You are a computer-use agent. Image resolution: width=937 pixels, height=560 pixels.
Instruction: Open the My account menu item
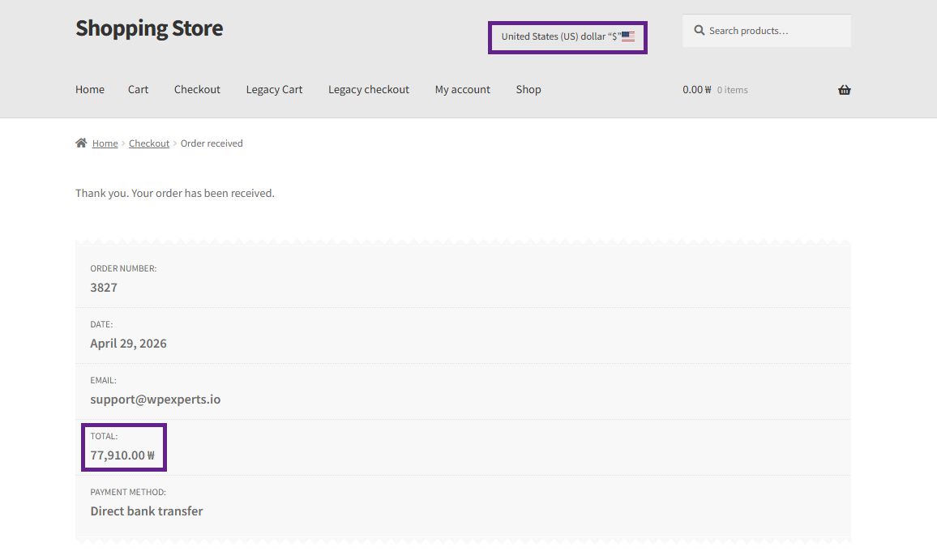tap(463, 89)
